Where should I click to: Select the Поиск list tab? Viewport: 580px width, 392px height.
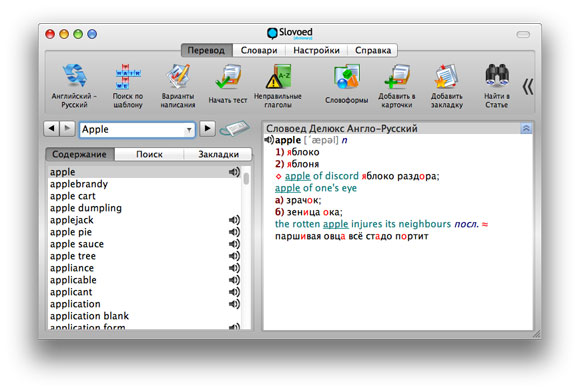tap(149, 154)
